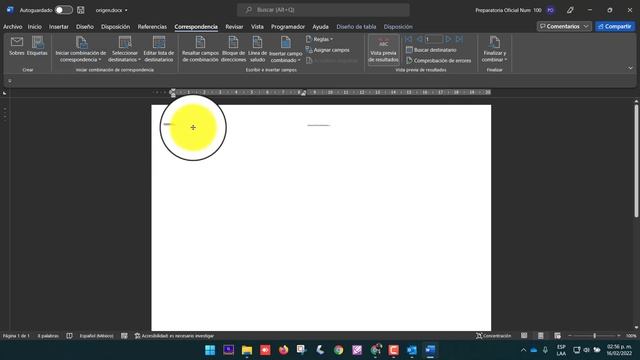The image size is (640, 360).
Task: Click the account avatar in title bar
Action: coord(550,10)
